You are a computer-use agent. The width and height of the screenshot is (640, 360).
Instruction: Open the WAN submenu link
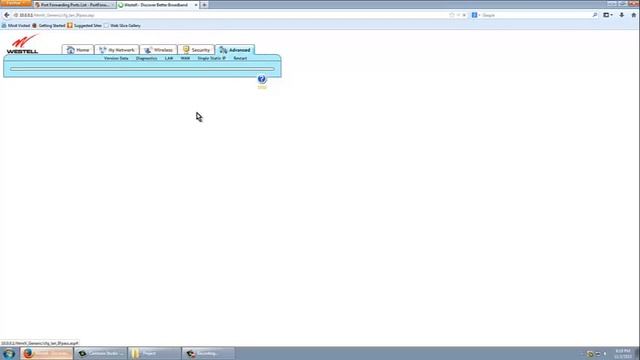[x=185, y=58]
